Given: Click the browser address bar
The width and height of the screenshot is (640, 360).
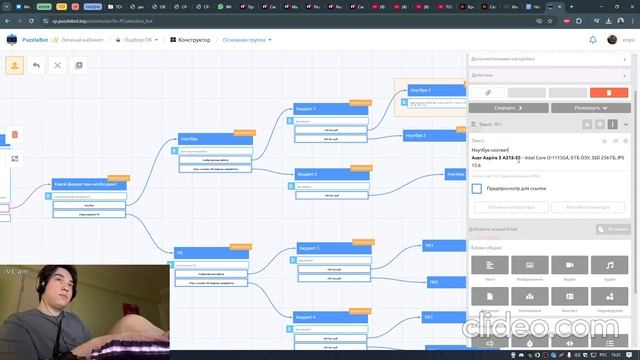Looking at the screenshot, I should [x=286, y=21].
